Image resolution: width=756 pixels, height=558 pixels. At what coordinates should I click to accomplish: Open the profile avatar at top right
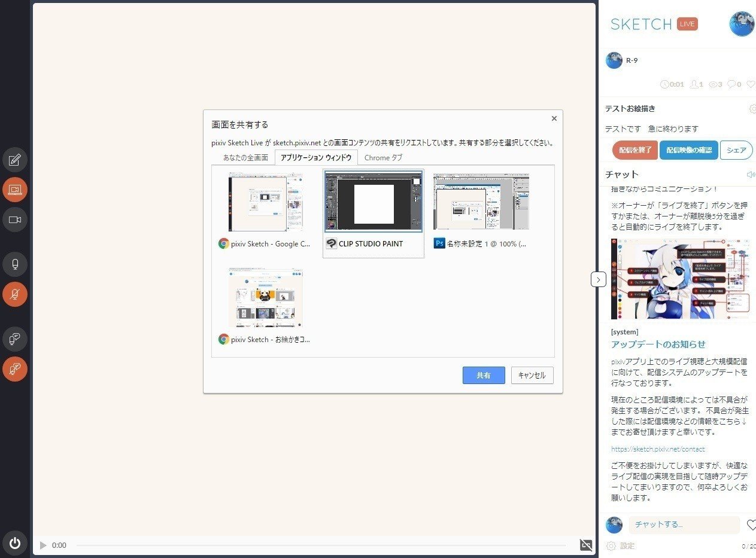coord(742,24)
